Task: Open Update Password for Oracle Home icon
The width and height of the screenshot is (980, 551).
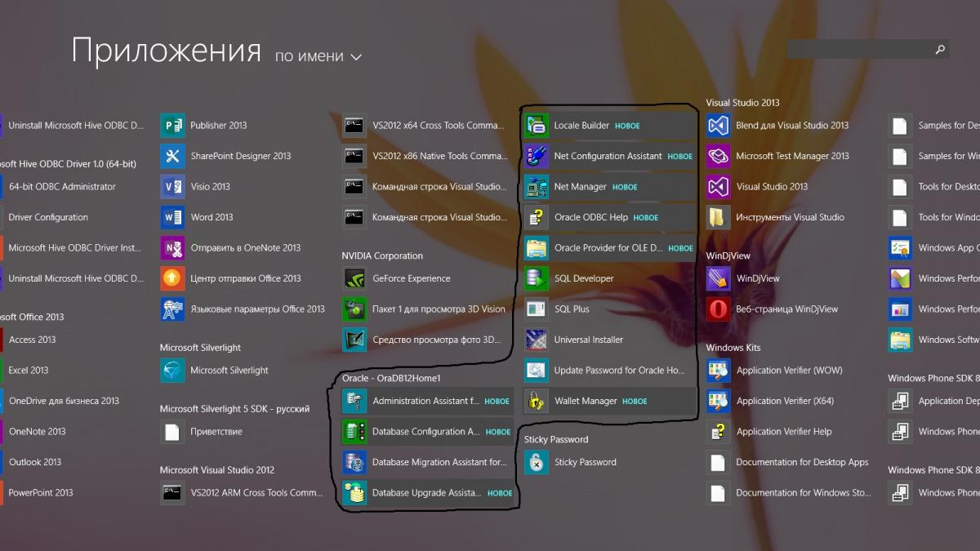Action: (x=536, y=371)
